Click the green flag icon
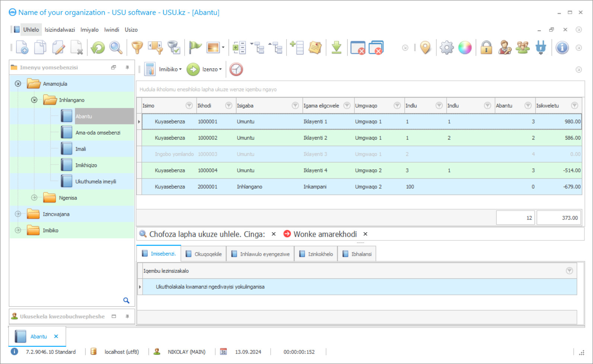 click(195, 48)
